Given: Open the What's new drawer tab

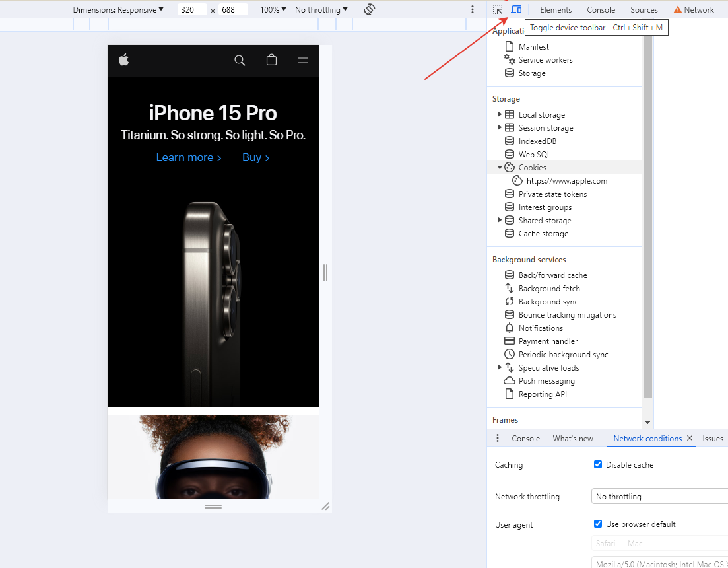Looking at the screenshot, I should (x=573, y=438).
